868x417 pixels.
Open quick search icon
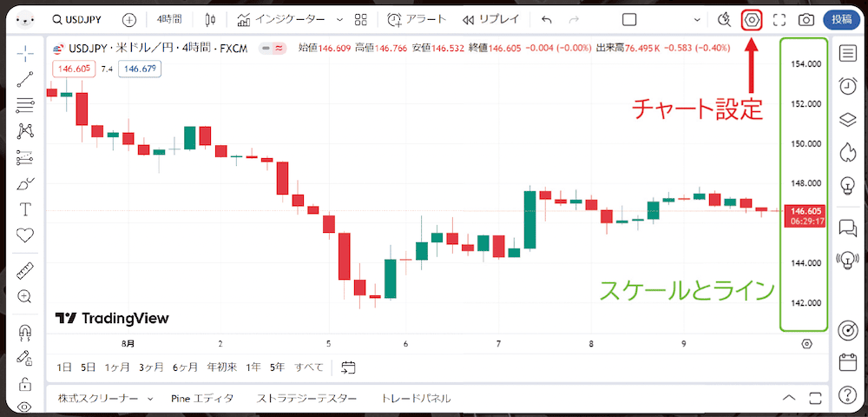coord(724,20)
